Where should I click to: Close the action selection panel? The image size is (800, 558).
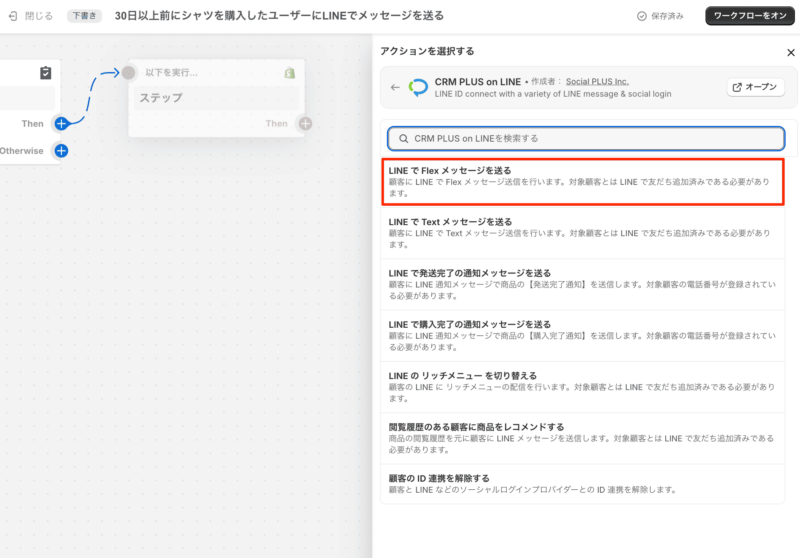791,53
